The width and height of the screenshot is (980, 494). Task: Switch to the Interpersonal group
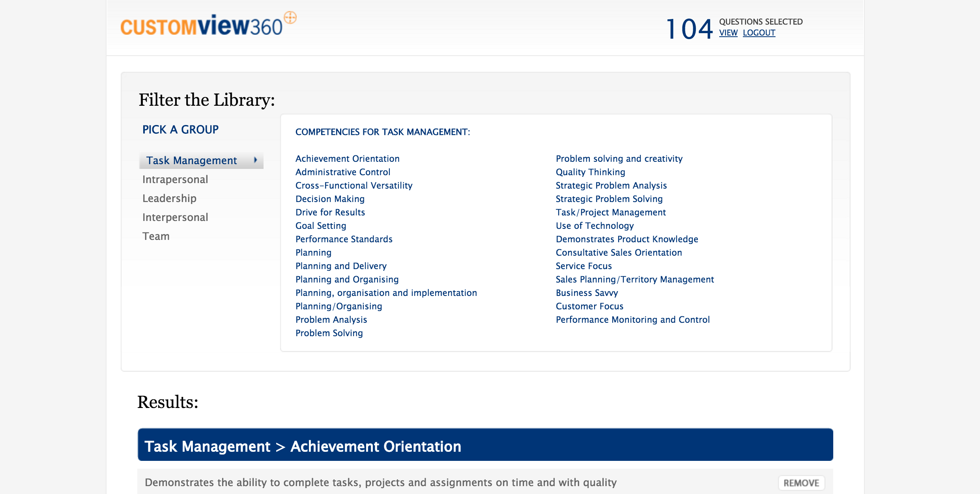click(175, 217)
